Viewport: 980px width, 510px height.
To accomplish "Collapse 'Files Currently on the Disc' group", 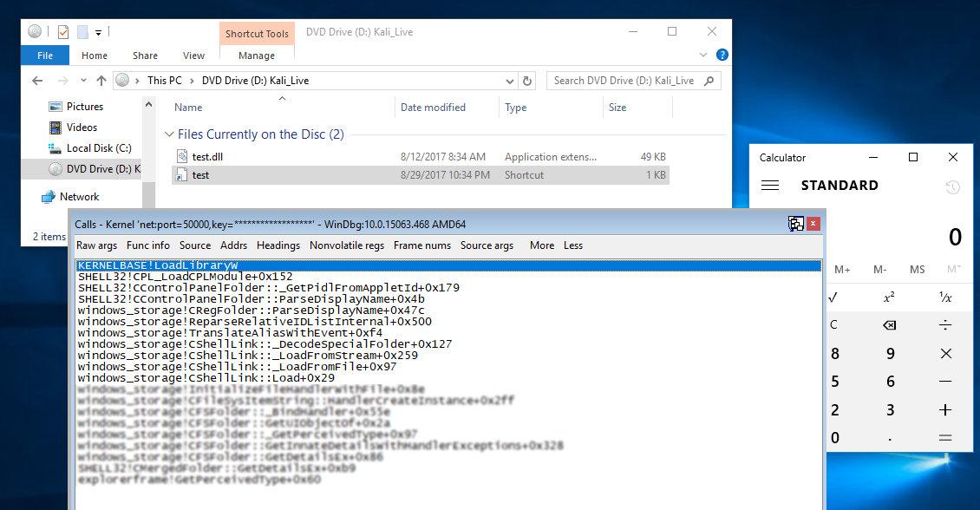I will (x=168, y=134).
